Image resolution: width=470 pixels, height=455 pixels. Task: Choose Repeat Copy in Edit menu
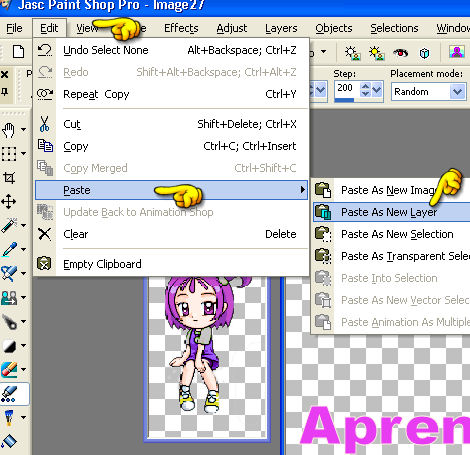coord(171,94)
